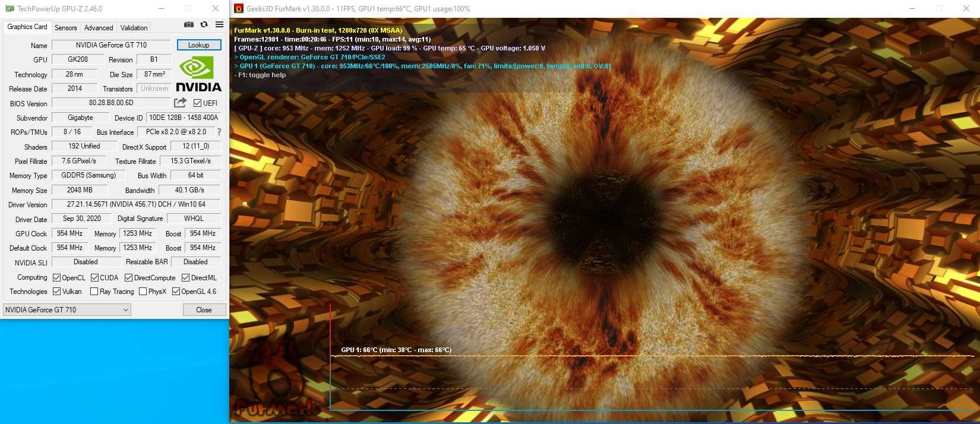Viewport: 980px width, 424px height.
Task: Click the Subvendor field showing Gigabyte
Action: [80, 118]
